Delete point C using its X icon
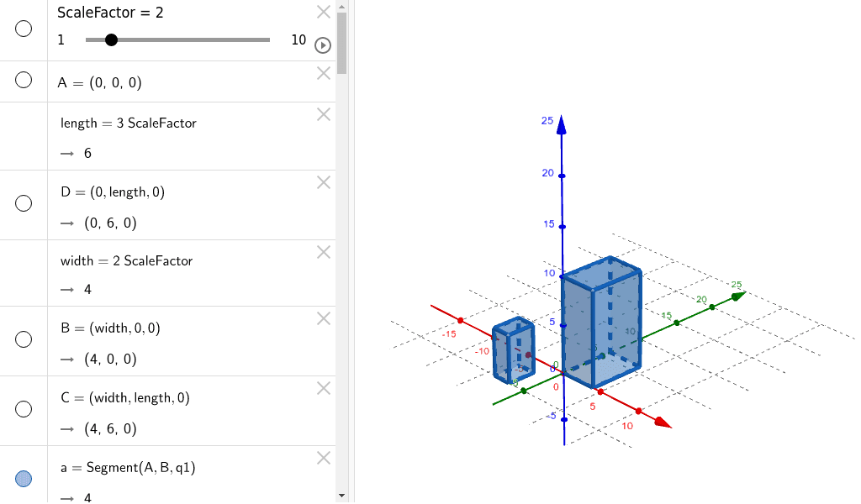The width and height of the screenshot is (861, 504). coord(323,388)
